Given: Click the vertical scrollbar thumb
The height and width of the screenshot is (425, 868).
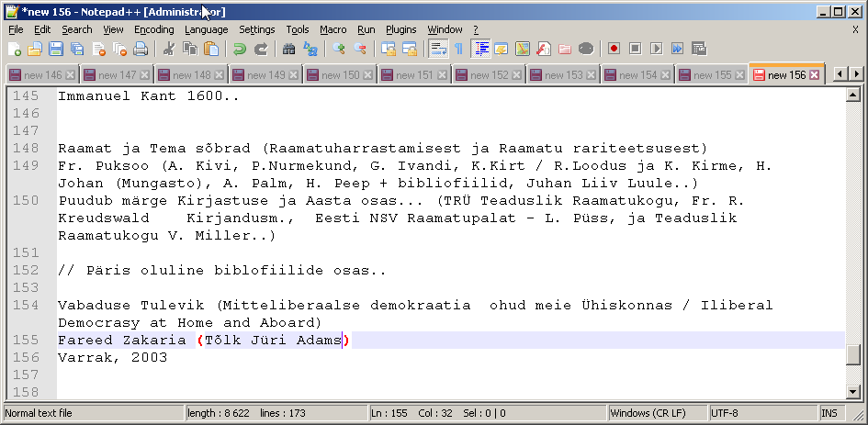Looking at the screenshot, I should [852, 354].
